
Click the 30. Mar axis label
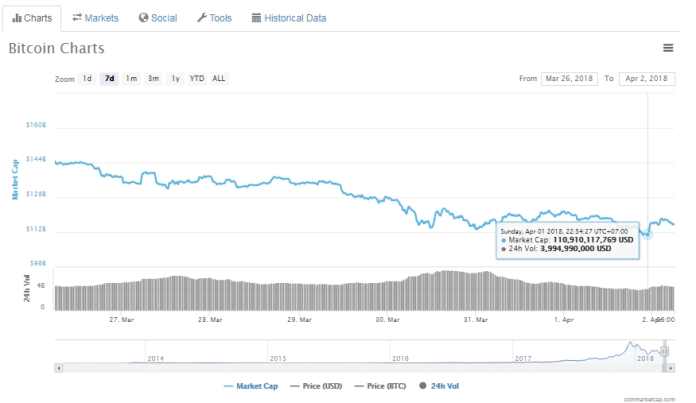pyautogui.click(x=388, y=320)
